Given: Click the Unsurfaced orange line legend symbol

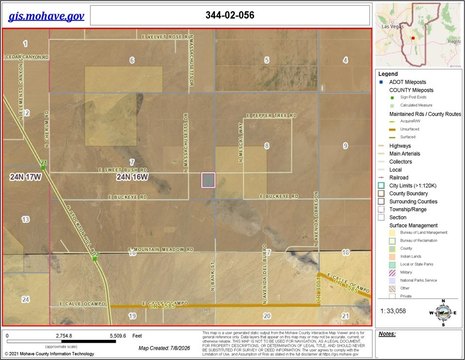Looking at the screenshot, I should [x=392, y=129].
